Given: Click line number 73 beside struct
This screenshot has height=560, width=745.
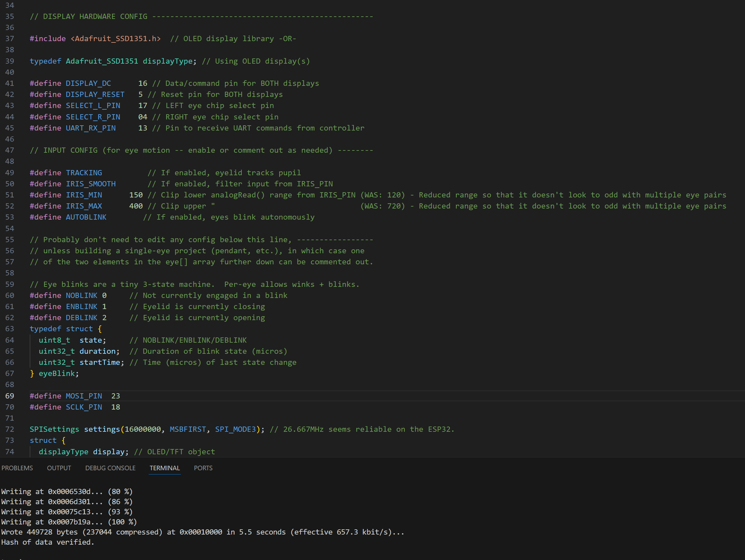Looking at the screenshot, I should (10, 440).
